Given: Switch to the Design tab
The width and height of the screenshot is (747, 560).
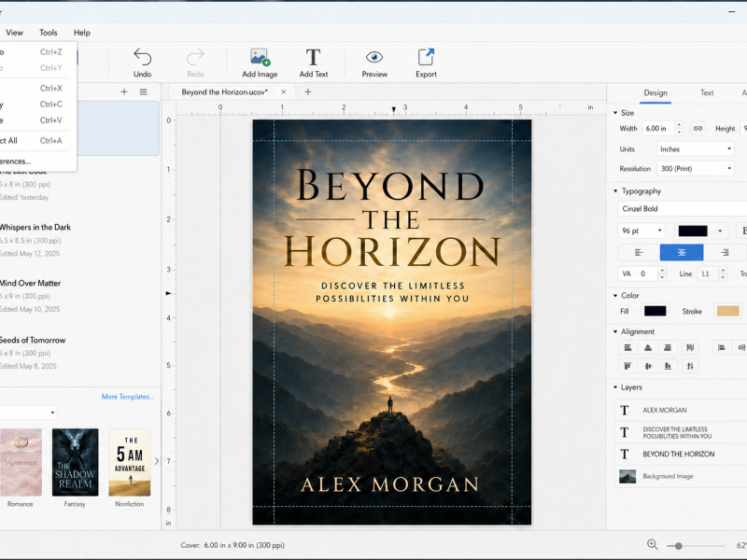Looking at the screenshot, I should point(655,92).
